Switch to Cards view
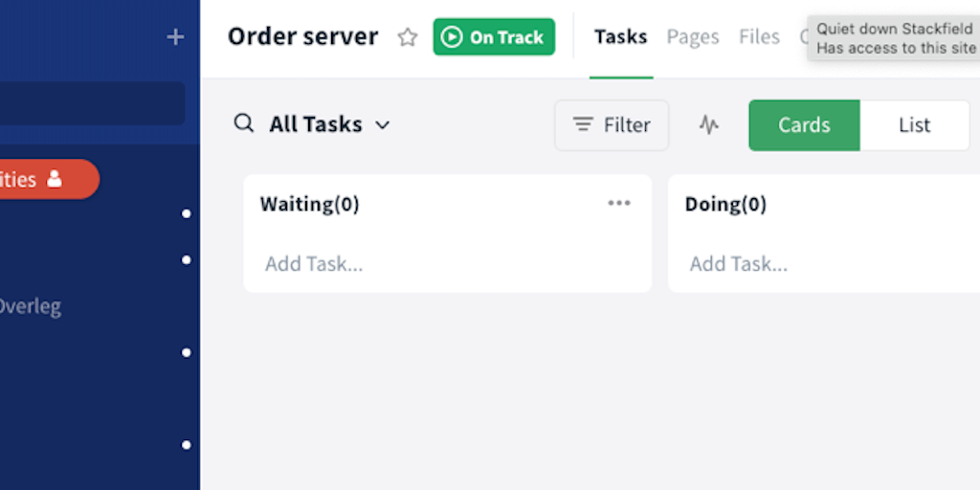This screenshot has width=980, height=490. [x=804, y=124]
